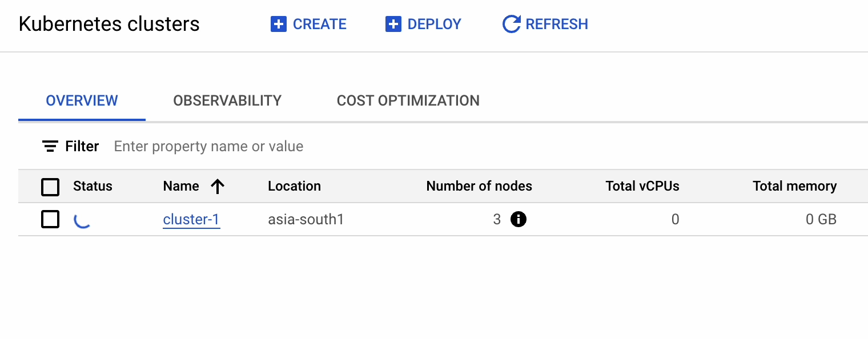Click the loading spinner status for cluster-1
This screenshot has width=868, height=339.
click(x=82, y=220)
